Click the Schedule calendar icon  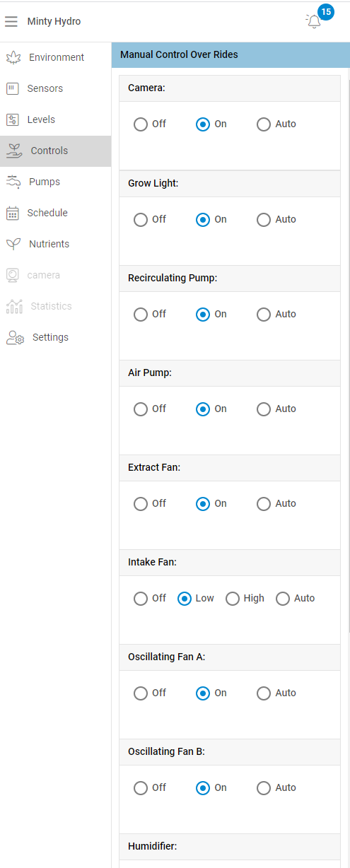click(12, 213)
